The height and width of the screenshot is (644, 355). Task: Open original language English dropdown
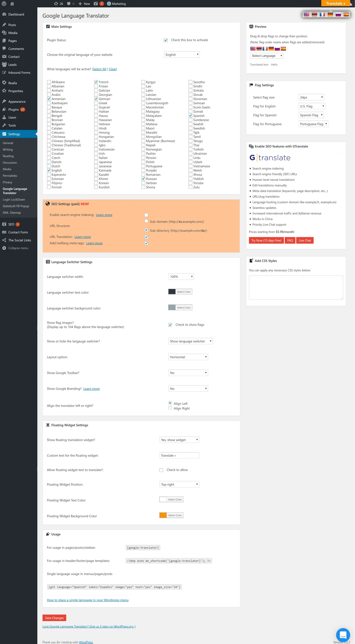point(182,54)
